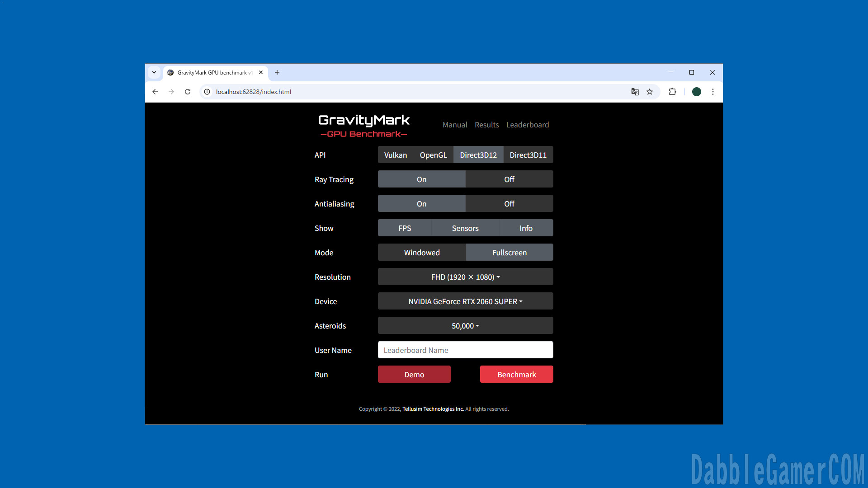Toggle the FPS display option
The width and height of the screenshot is (868, 488).
[405, 228]
